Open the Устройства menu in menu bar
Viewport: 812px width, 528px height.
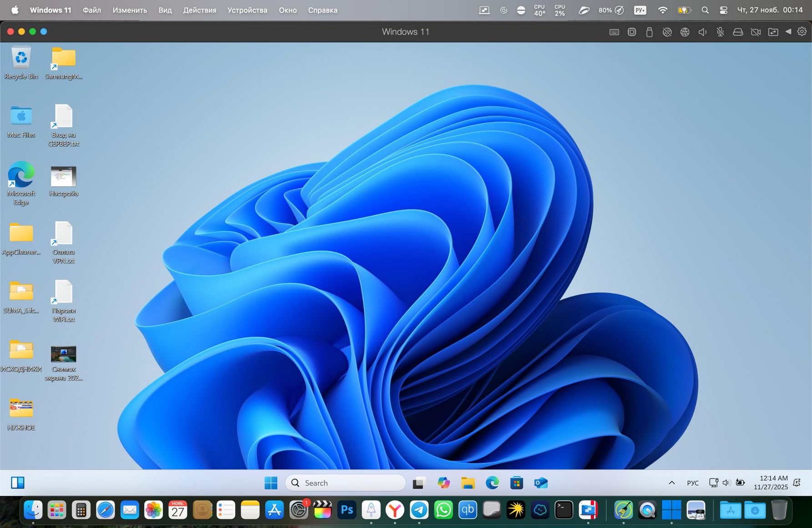coord(247,10)
